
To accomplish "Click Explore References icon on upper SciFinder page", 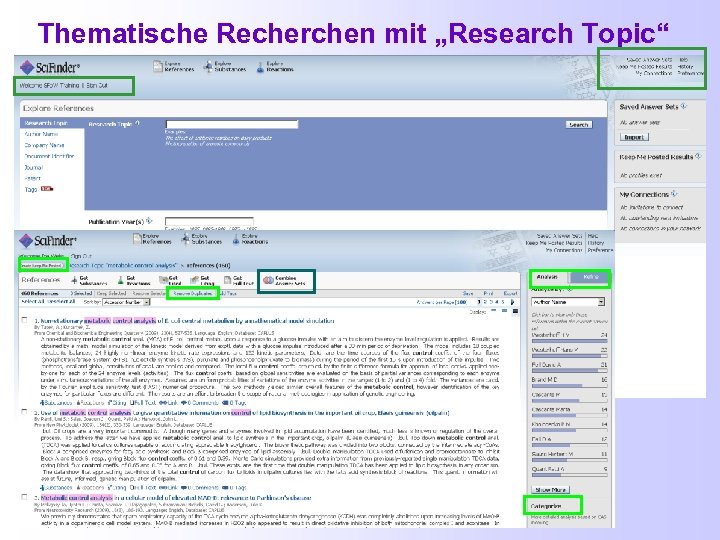I will (x=158, y=67).
